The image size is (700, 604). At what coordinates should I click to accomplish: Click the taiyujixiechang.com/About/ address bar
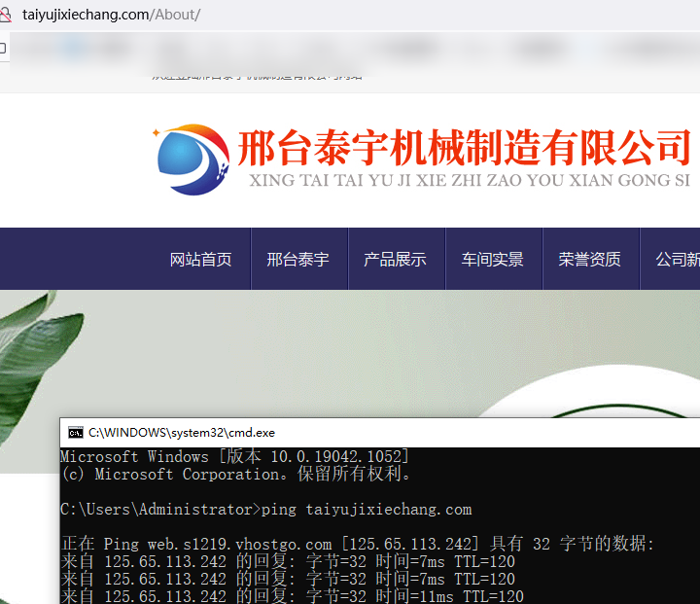112,16
